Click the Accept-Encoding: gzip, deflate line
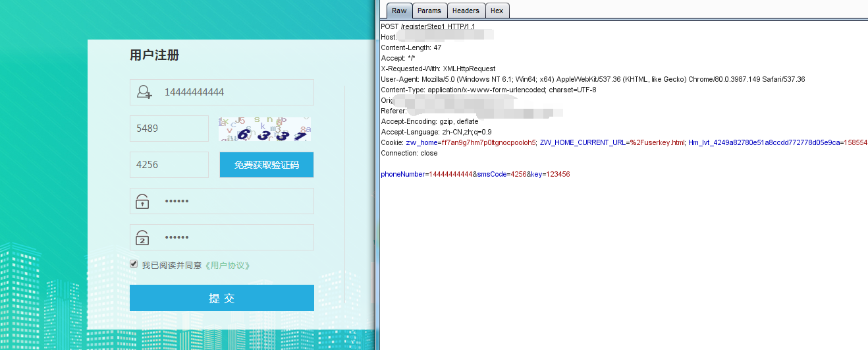This screenshot has width=868, height=350. 429,121
